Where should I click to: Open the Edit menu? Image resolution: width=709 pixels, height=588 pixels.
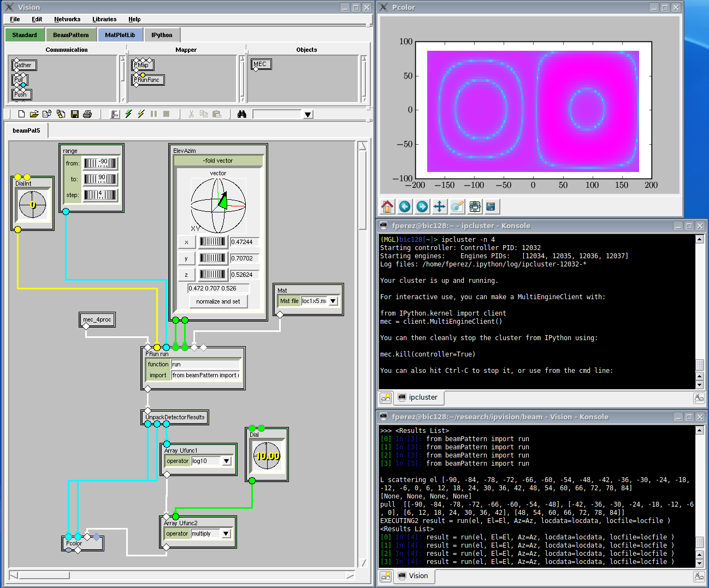pos(37,19)
